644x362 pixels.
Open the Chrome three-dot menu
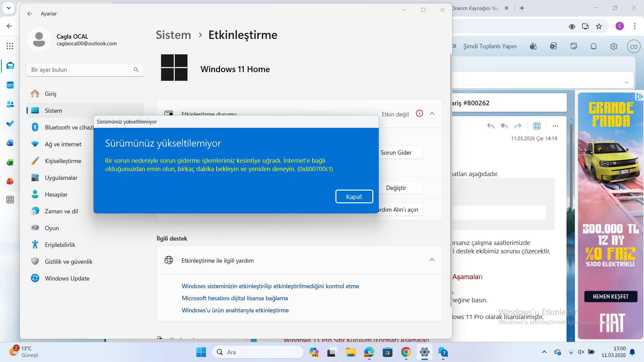[635, 26]
